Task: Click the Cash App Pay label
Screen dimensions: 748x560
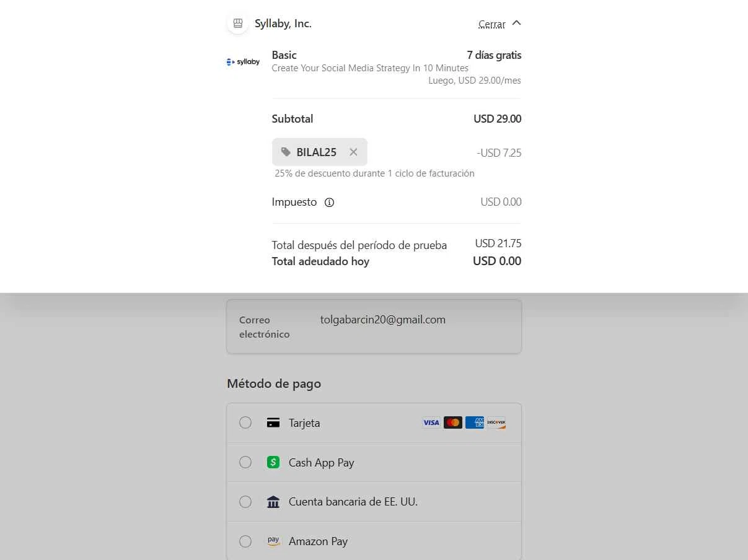Action: (322, 463)
